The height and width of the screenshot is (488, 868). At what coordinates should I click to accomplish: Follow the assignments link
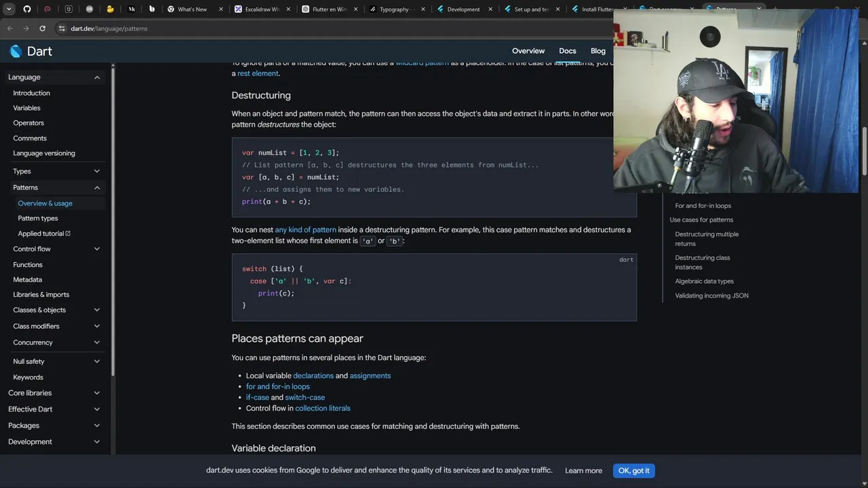(370, 375)
